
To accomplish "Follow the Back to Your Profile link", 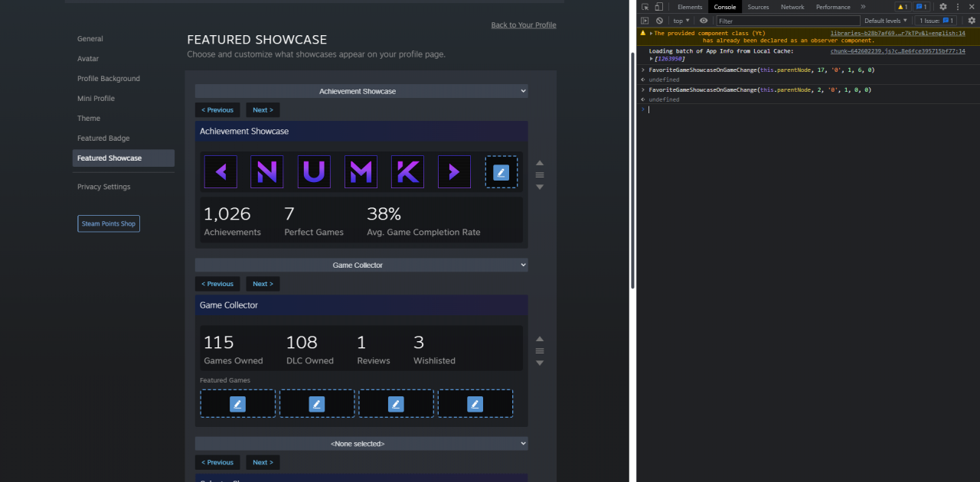I will tap(524, 25).
